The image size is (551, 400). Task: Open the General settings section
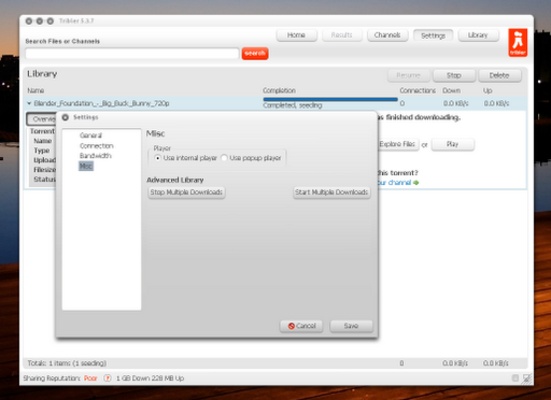click(91, 135)
